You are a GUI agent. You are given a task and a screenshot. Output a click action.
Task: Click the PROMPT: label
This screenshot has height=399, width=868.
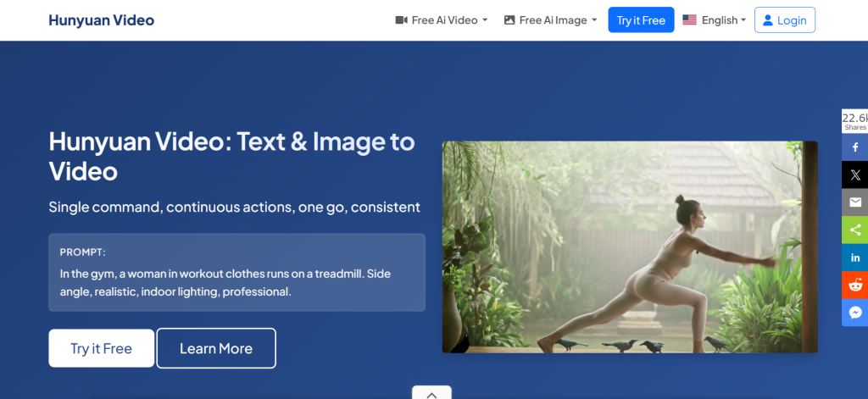82,252
